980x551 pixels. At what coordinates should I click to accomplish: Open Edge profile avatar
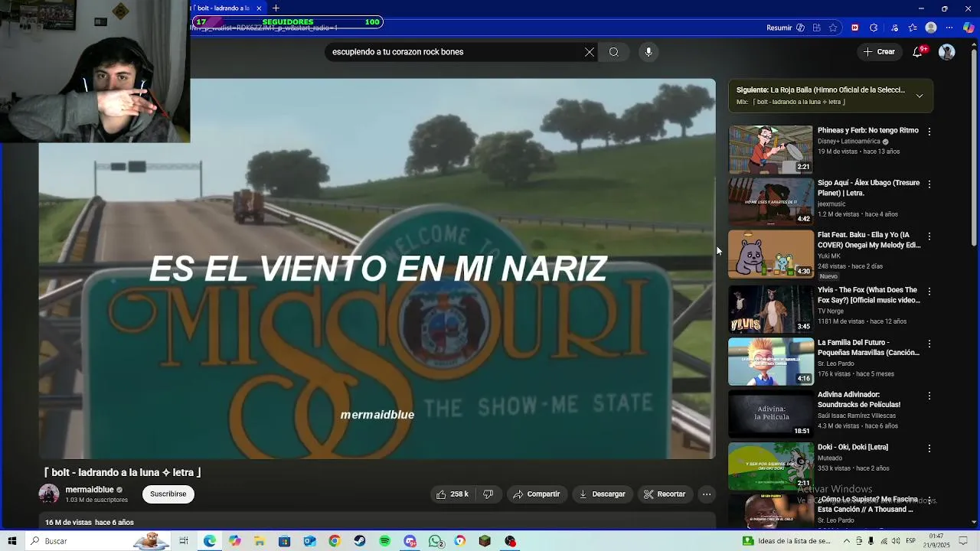(x=931, y=28)
